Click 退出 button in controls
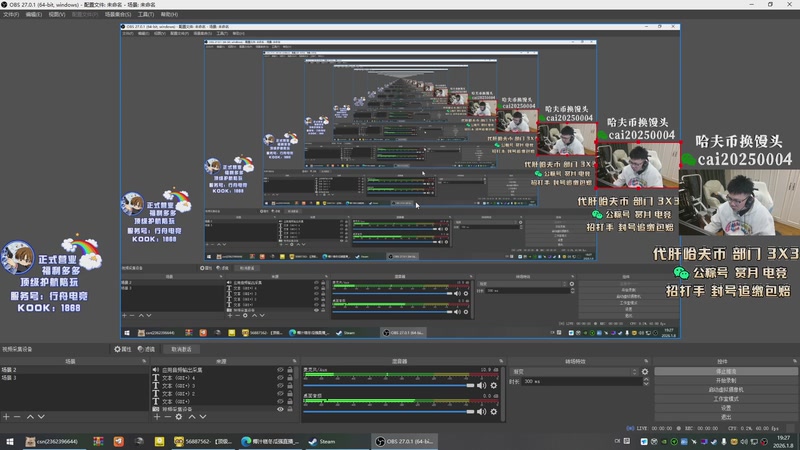This screenshot has width=800, height=450. 726,417
